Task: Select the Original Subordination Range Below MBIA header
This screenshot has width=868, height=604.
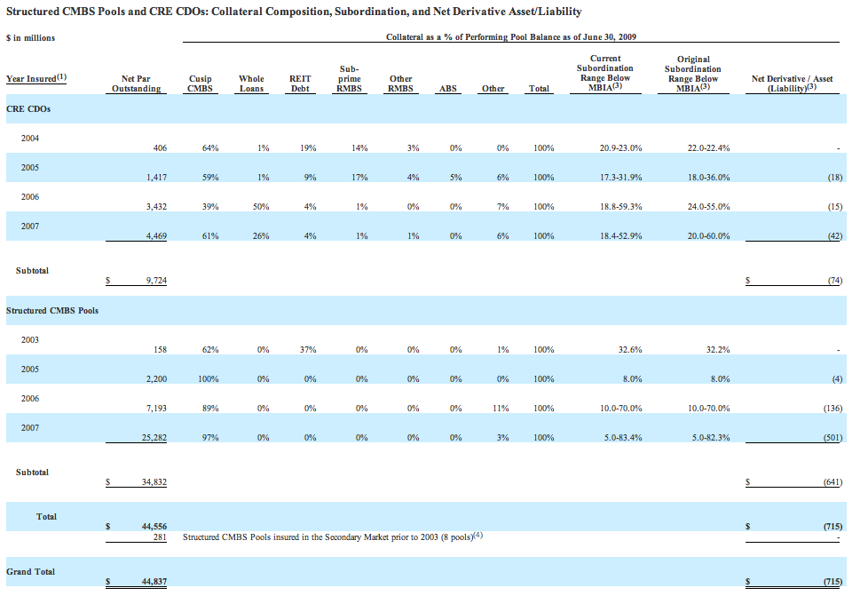Action: [692, 73]
